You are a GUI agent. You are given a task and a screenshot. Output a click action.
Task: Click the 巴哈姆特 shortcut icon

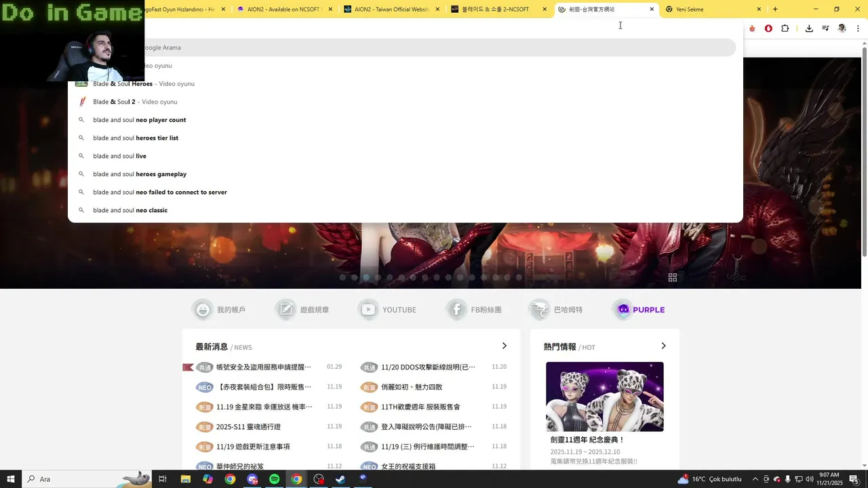(540, 310)
